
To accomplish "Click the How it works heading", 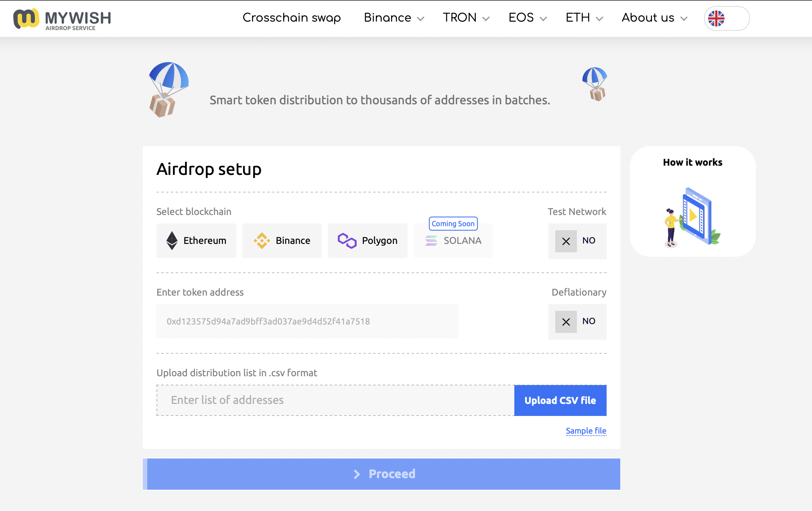I will pos(692,162).
